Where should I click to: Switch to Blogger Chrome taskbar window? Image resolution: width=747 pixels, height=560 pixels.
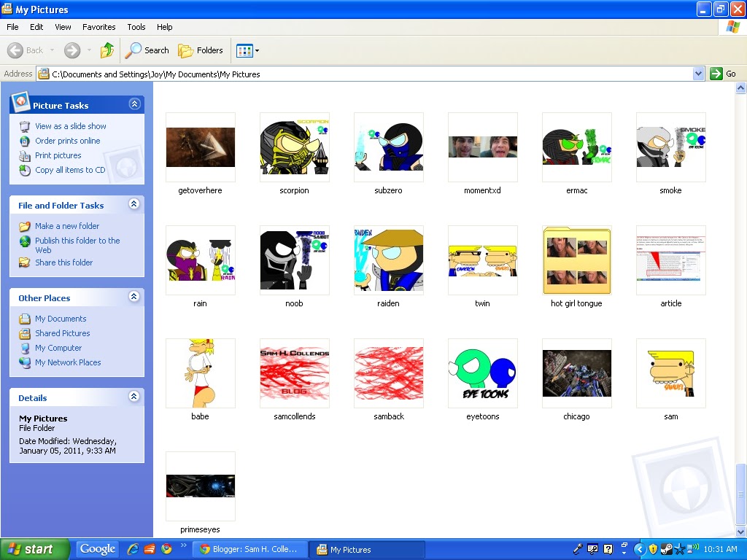point(250,549)
